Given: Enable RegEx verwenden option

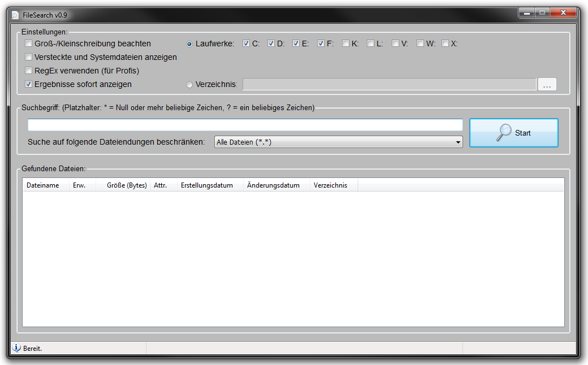Looking at the screenshot, I should 29,71.
